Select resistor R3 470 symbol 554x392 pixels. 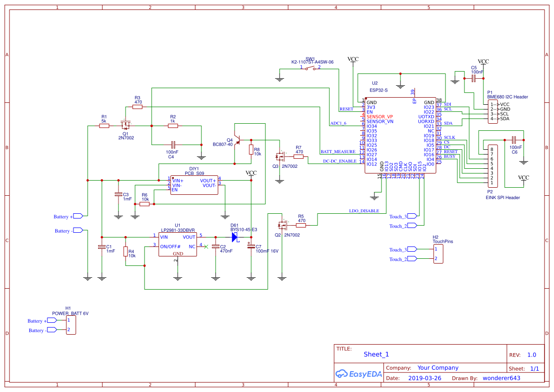[x=137, y=107]
